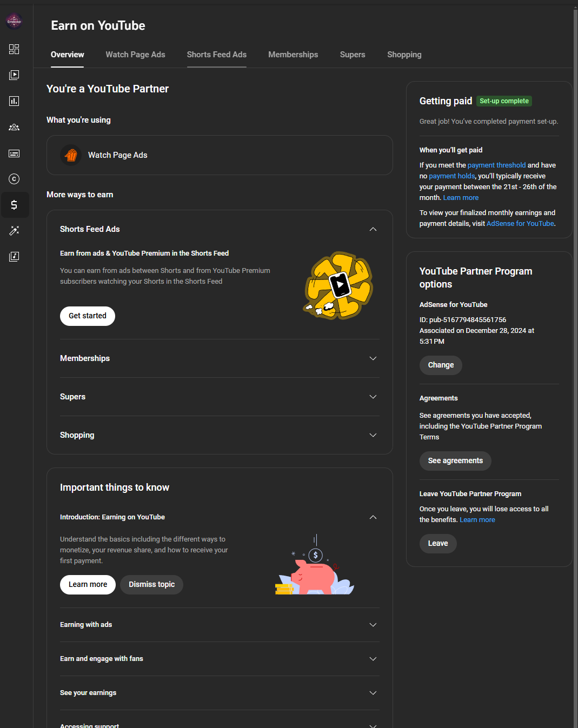Expand the See your earnings topic
Screen dimensions: 578x728
373,693
